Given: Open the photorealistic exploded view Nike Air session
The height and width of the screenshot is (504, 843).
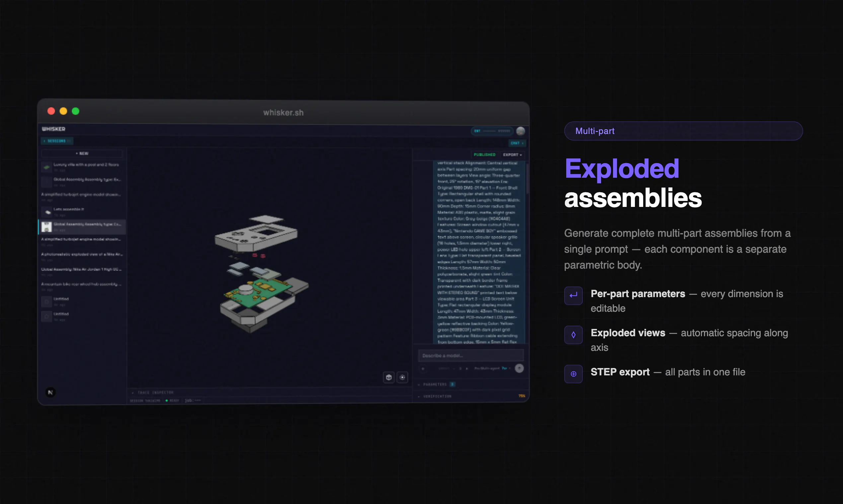Looking at the screenshot, I should 82,256.
